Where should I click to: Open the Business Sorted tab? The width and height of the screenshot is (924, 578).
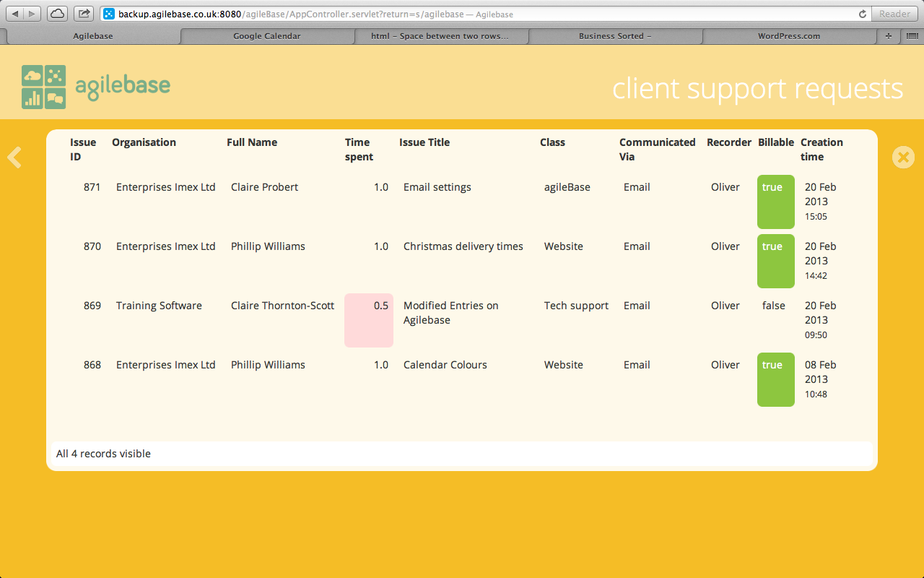point(615,36)
